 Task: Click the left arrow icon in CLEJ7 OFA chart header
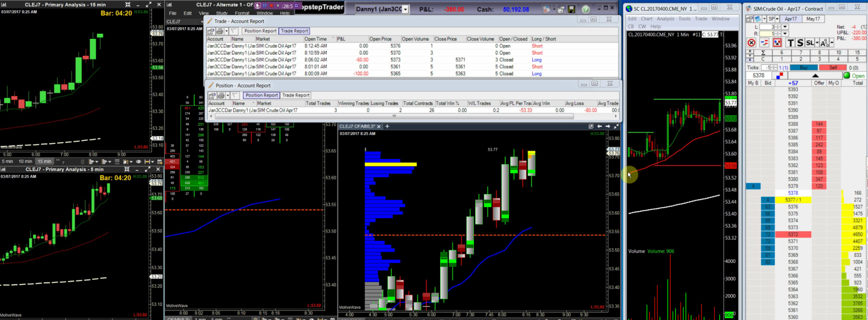pos(599,127)
